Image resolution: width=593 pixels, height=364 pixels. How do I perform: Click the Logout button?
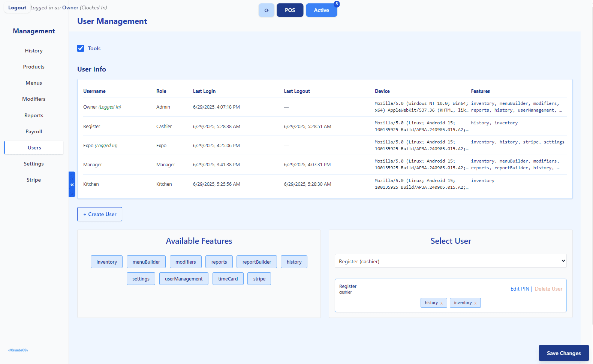click(x=17, y=7)
